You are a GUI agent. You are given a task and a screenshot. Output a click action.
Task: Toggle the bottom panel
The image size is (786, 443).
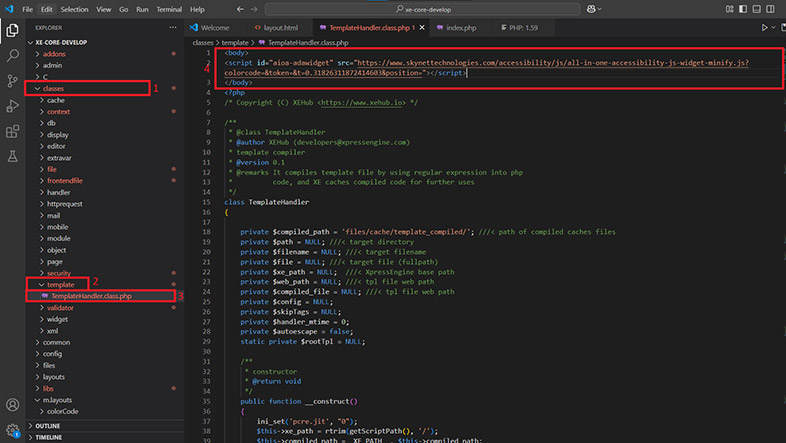tap(756, 9)
